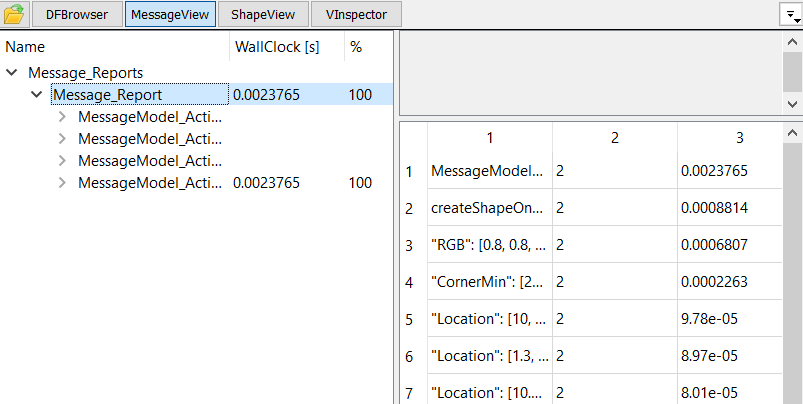
Task: Select row header 5 in table
Action: pos(409,319)
